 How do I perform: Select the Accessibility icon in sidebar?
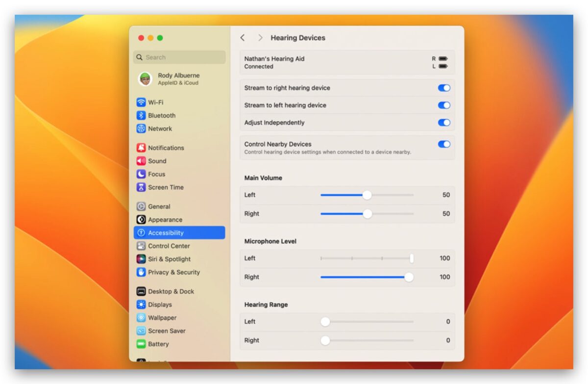tap(141, 233)
